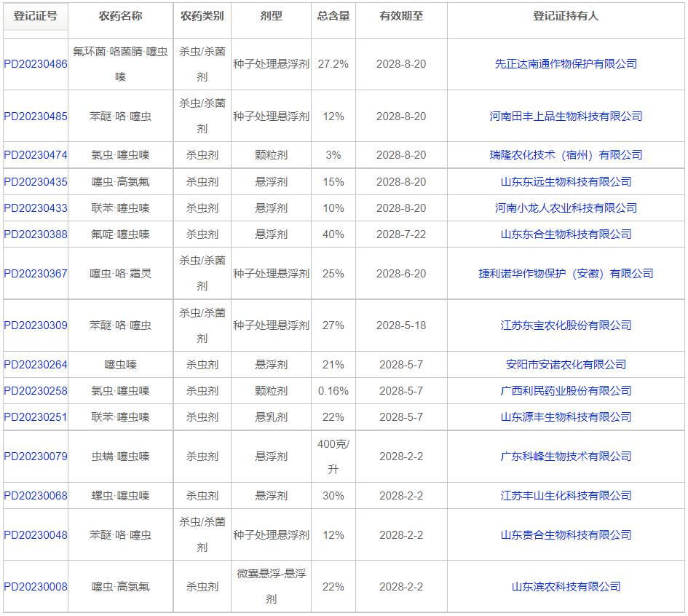The width and height of the screenshot is (688, 616).
Task: Open registration link PD20230485
Action: coord(36,117)
